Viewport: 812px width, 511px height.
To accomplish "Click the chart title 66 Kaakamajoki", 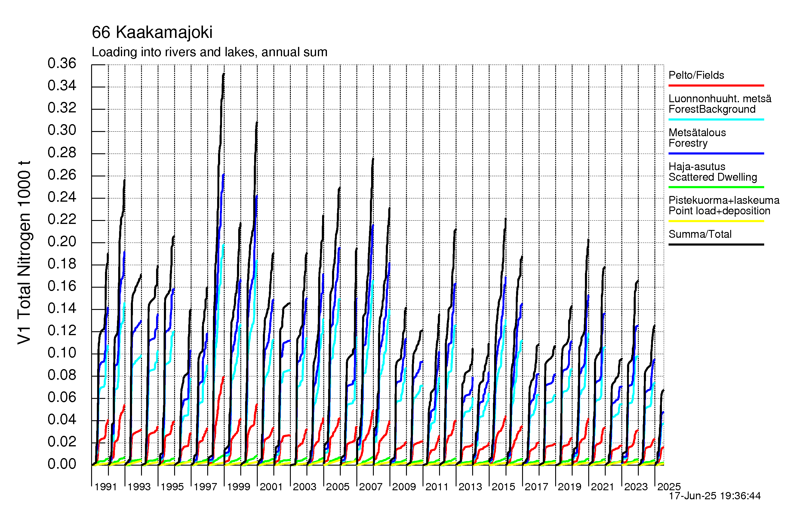I will [x=152, y=32].
